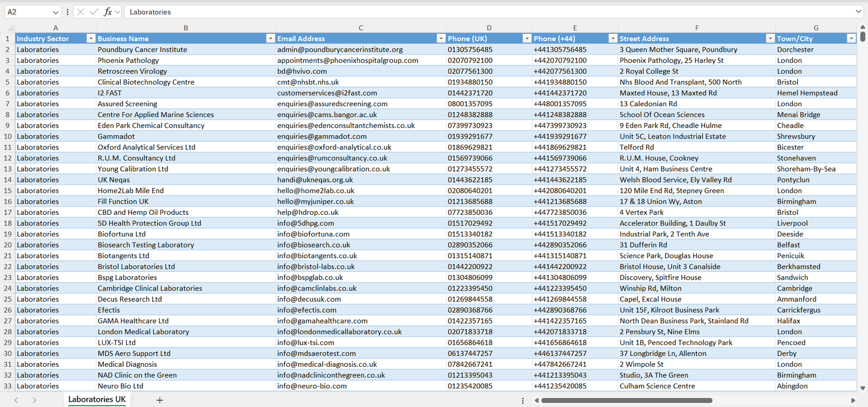Click the Enter checkmark icon in formula bar

(x=94, y=12)
